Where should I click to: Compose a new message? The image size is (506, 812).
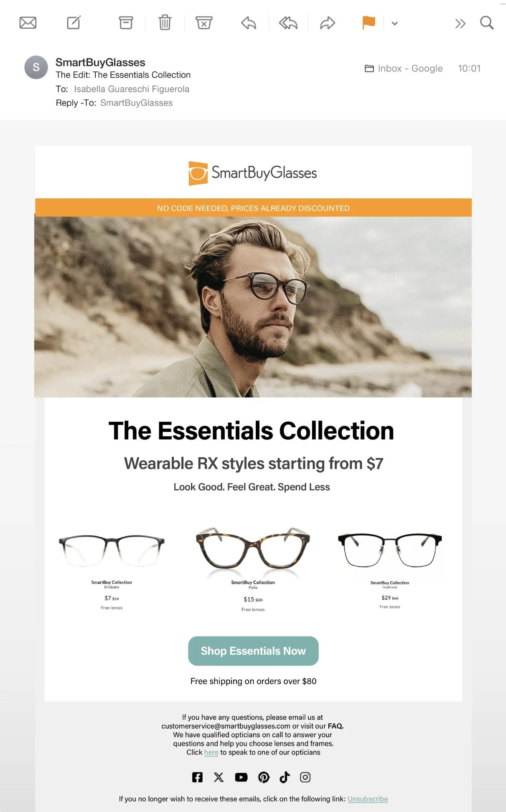[x=74, y=23]
